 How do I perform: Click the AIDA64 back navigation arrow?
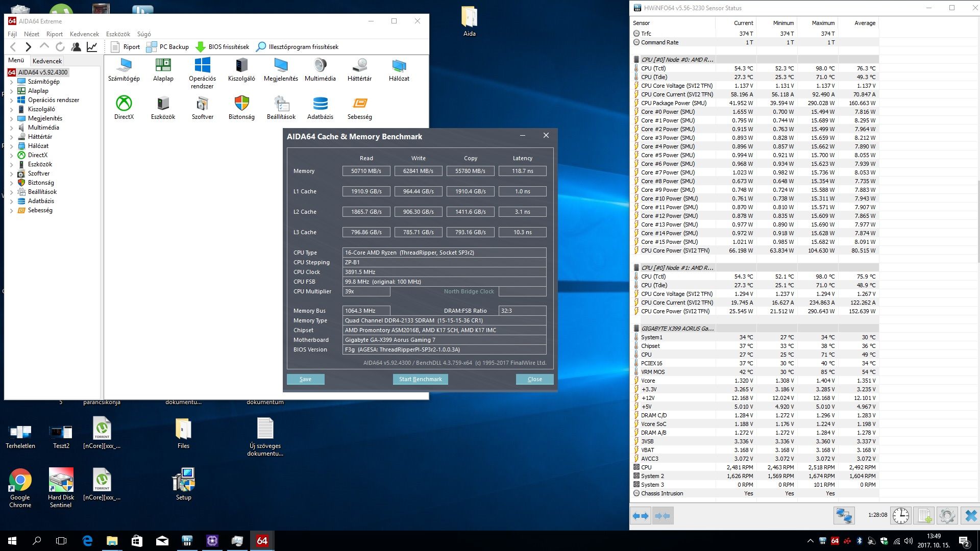13,47
